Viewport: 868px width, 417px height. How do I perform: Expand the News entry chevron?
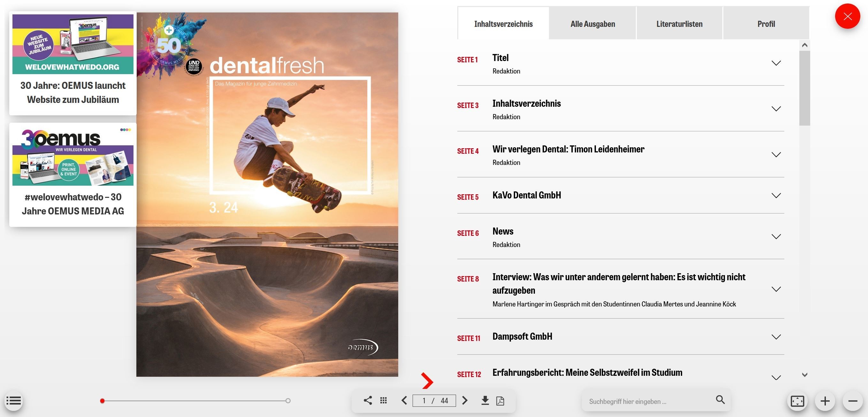776,237
